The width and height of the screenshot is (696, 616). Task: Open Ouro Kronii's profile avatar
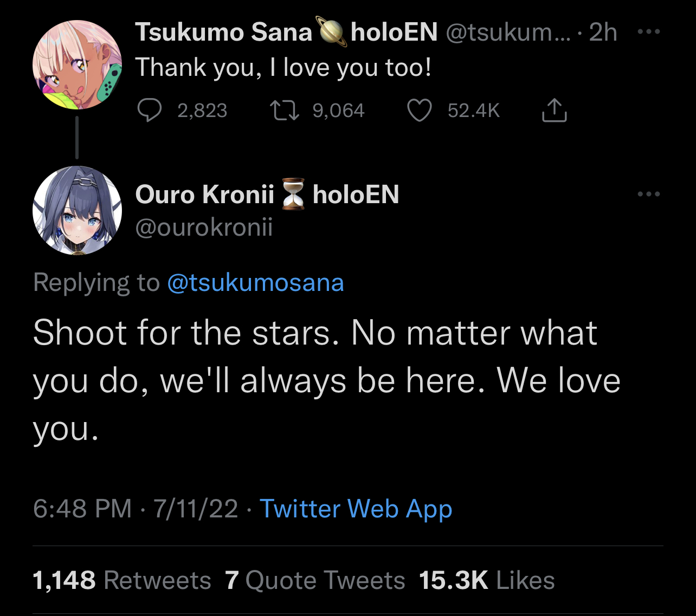[x=77, y=210]
